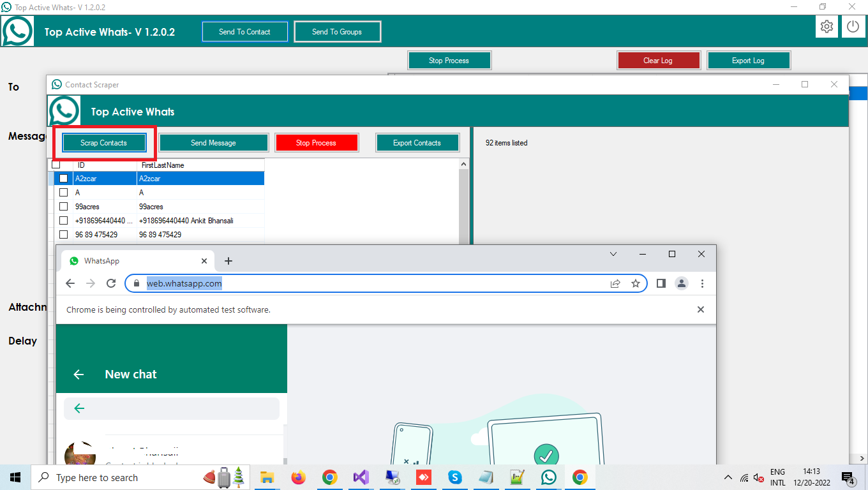Viewport: 868px width, 490px height.
Task: Toggle Chrome side panel icon
Action: (661, 283)
